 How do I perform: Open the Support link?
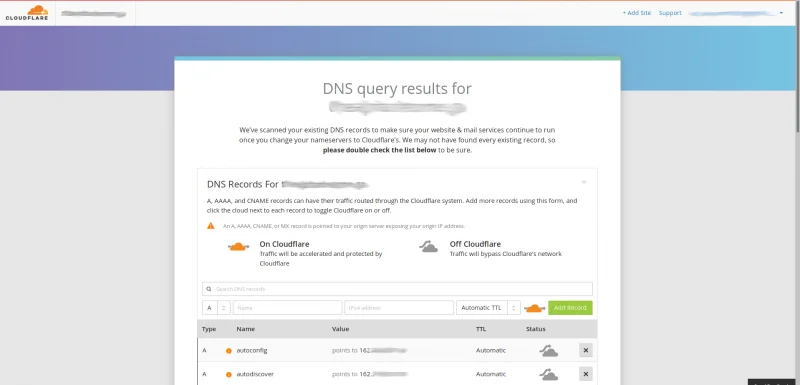pos(670,13)
